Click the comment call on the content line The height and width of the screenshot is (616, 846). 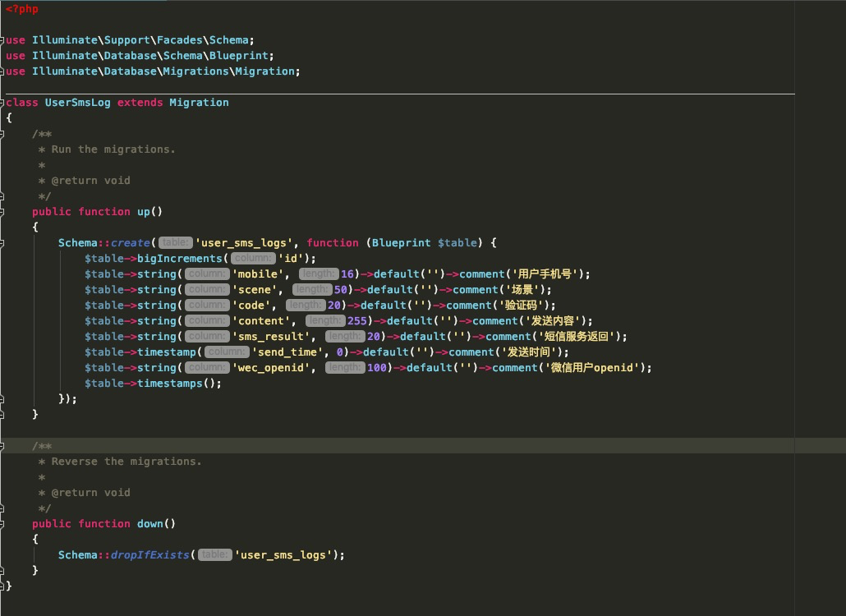tap(494, 321)
